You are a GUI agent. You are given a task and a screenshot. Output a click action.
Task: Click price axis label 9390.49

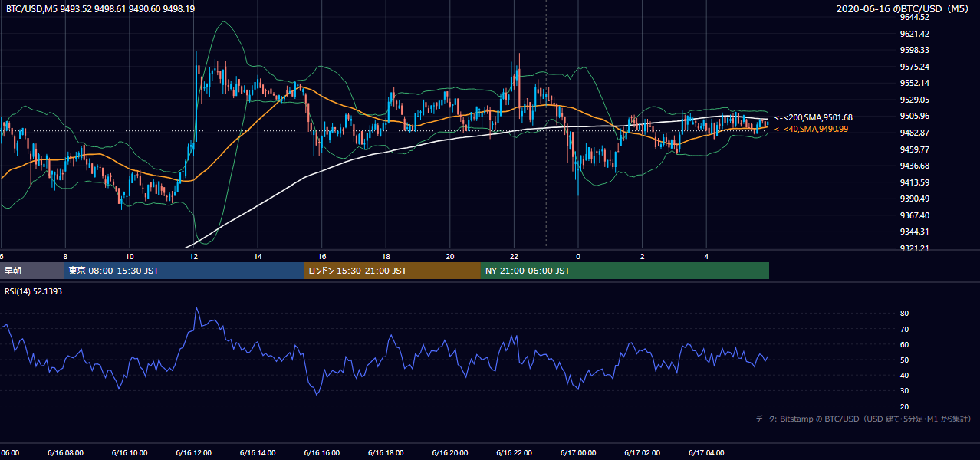tap(915, 199)
